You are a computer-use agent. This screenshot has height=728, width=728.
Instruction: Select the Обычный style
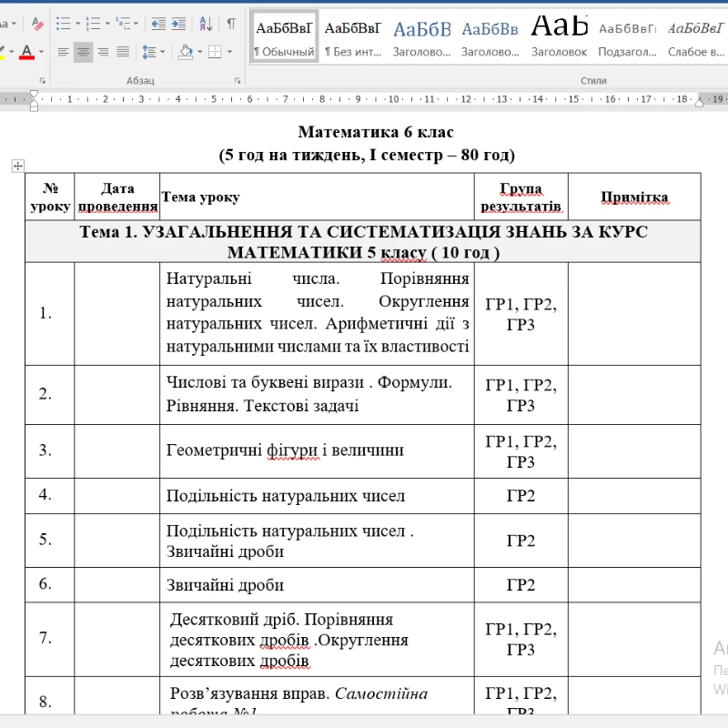coord(284,36)
